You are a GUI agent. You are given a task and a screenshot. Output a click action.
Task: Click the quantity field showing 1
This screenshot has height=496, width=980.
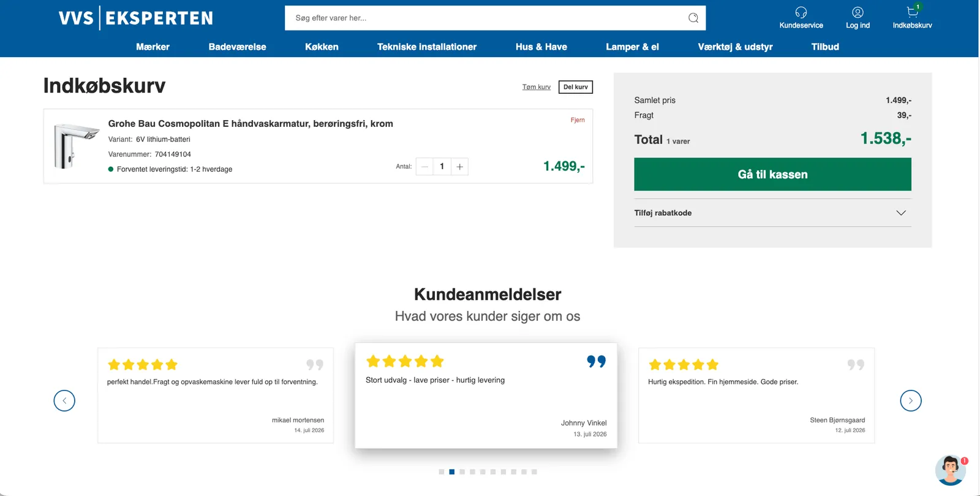click(442, 167)
